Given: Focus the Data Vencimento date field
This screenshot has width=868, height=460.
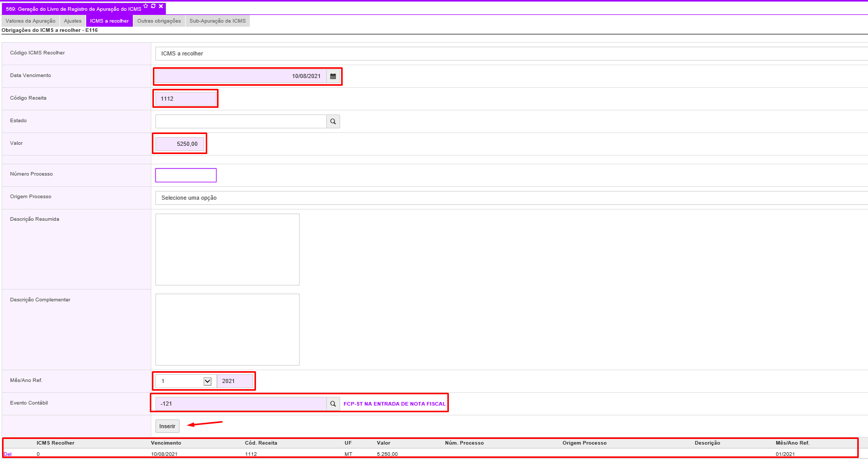Looking at the screenshot, I should point(241,76).
